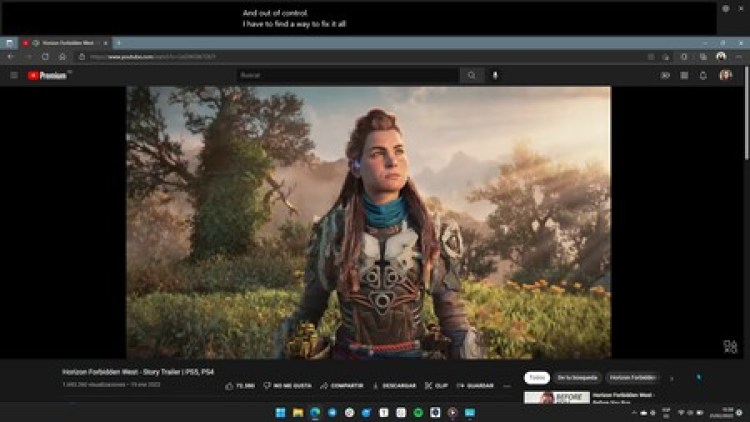
Task: Open Spotify from the taskbar
Action: point(418,412)
